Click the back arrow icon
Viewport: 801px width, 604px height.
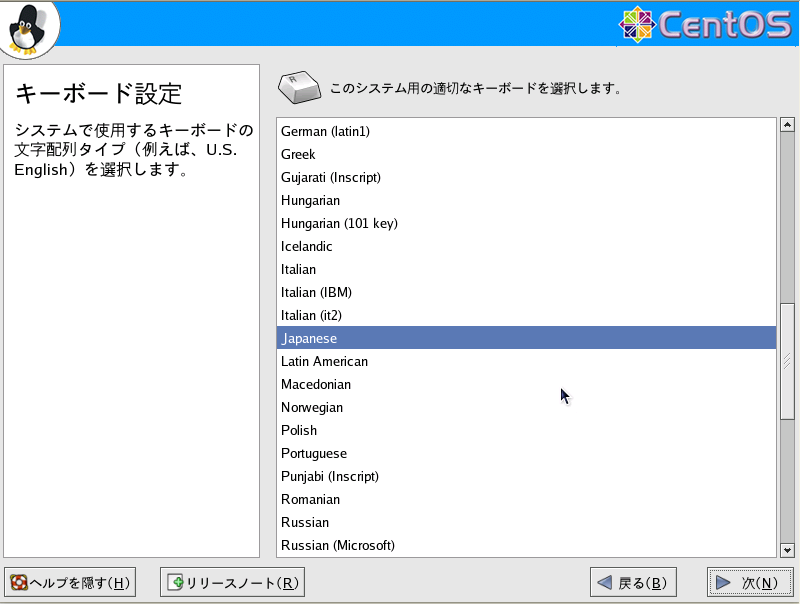click(604, 582)
